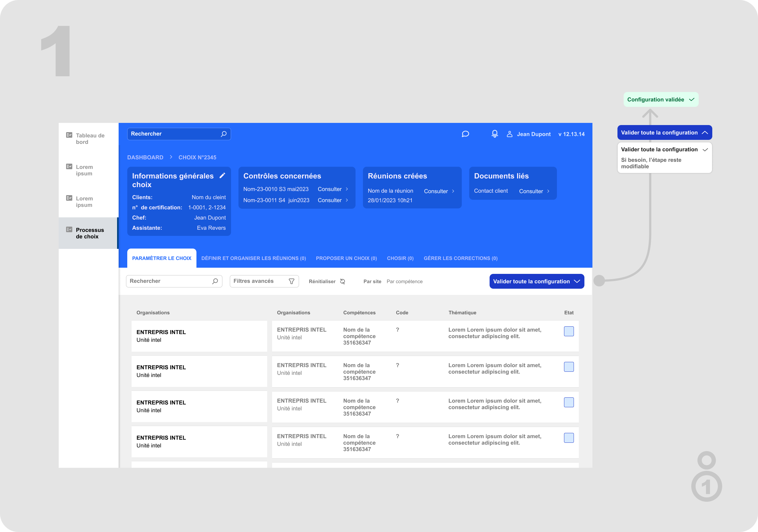The width and height of the screenshot is (758, 532).
Task: Click the Configuration validée status badge
Action: 661,99
